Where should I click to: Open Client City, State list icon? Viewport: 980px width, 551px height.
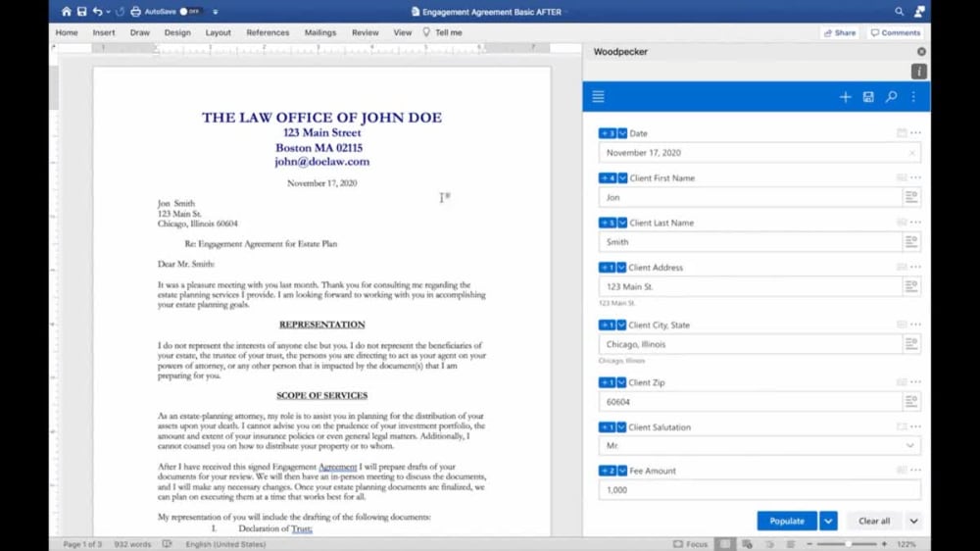tap(911, 344)
